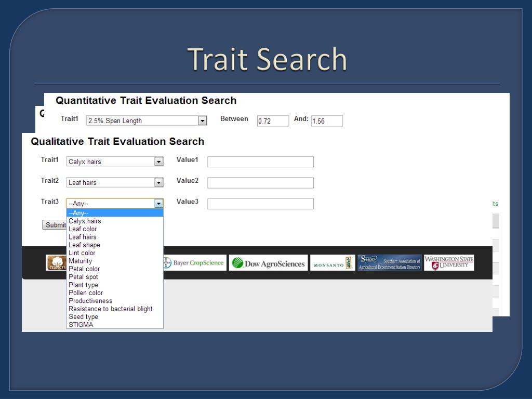Select Maturity from the Trait3 list
This screenshot has height=399, width=532.
coord(115,261)
